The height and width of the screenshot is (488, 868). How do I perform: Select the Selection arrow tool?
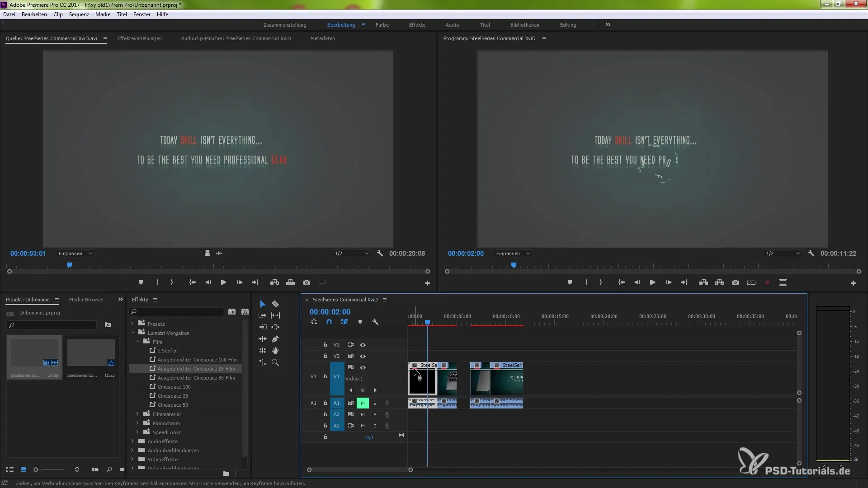(263, 304)
